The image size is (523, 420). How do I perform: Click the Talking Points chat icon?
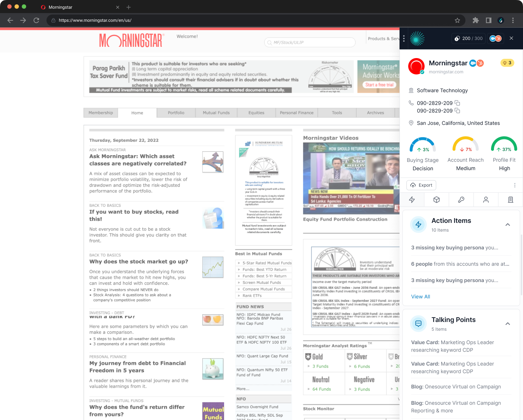pos(418,324)
